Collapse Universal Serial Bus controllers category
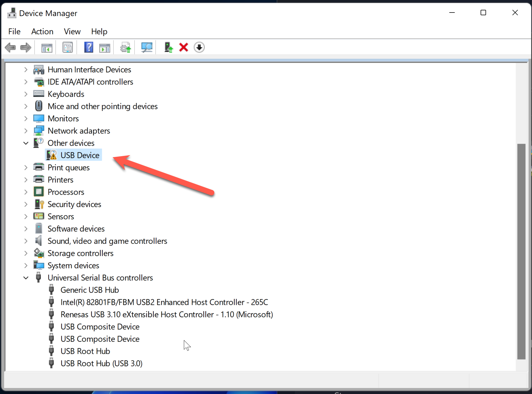 [x=26, y=278]
